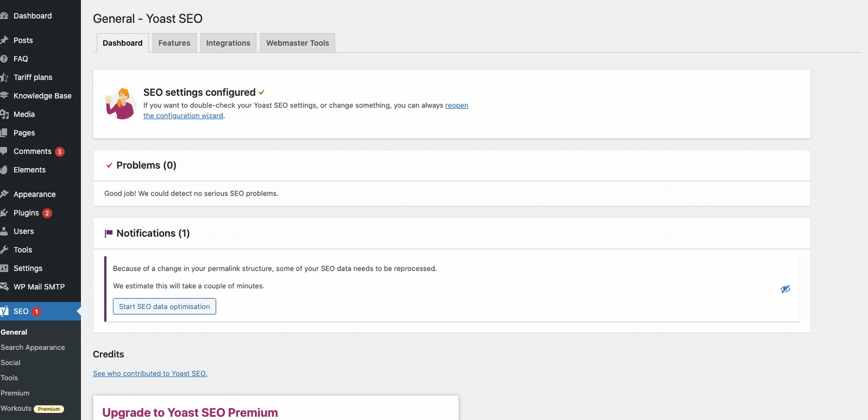Click the Comments speech bubble icon

click(4, 151)
